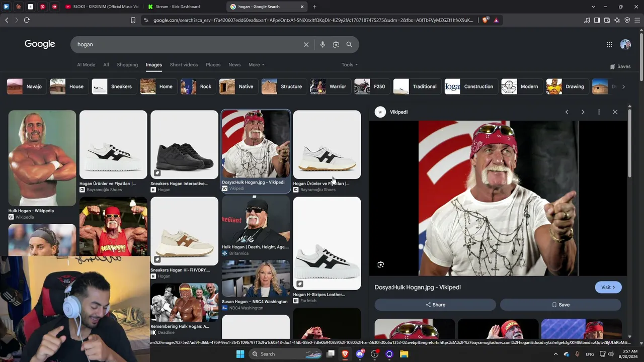
Task: Clear the search box text
Action: click(x=306, y=44)
